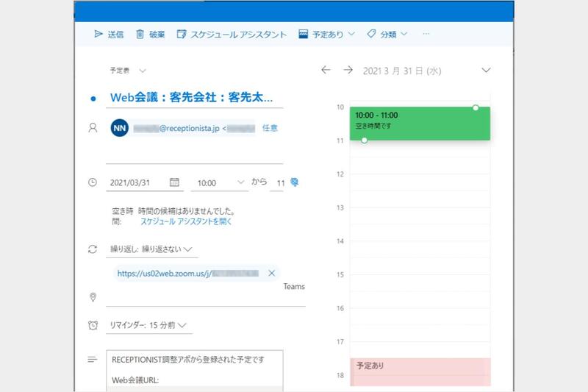Screen dimensions: 588x392
Task: Open the calendar date picker icon
Action: (174, 182)
